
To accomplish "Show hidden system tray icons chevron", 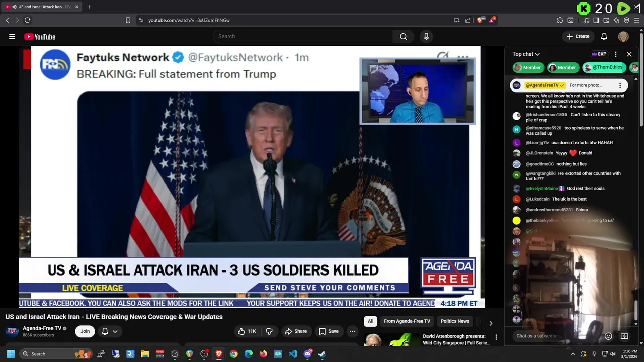I will pos(573,354).
